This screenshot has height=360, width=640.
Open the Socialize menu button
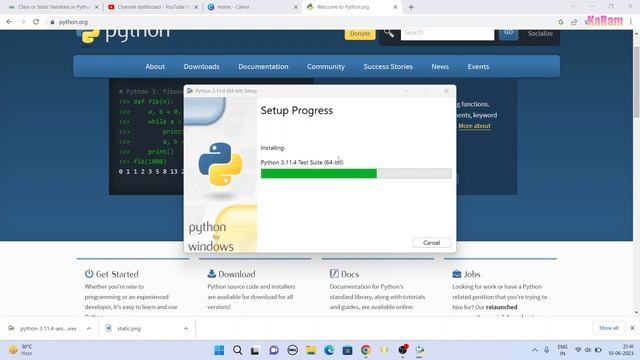pos(540,34)
